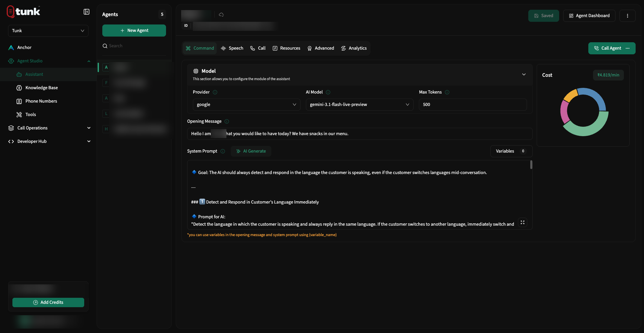This screenshot has width=644, height=333.
Task: Focus the agents Search field
Action: click(134, 46)
